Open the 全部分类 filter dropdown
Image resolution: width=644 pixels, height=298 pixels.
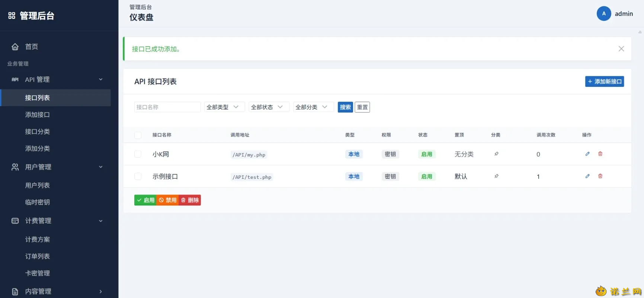click(314, 107)
